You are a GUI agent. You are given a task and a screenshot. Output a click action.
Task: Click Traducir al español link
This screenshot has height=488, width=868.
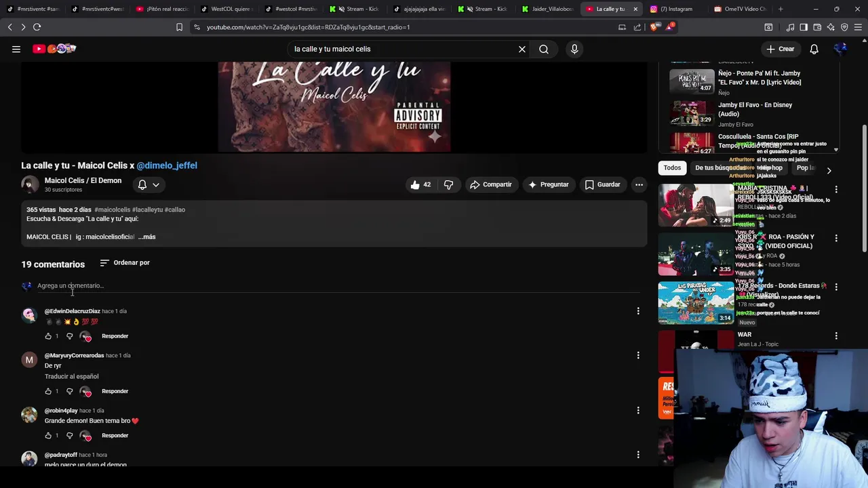71,376
